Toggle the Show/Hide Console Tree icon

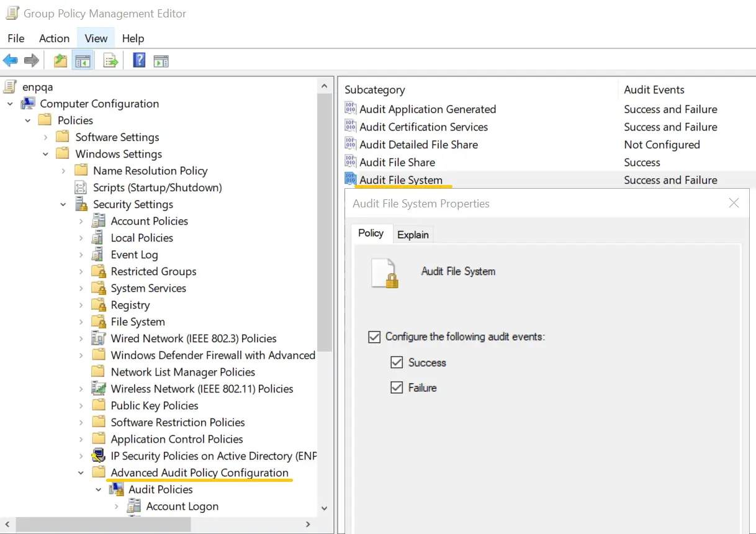[x=83, y=60]
